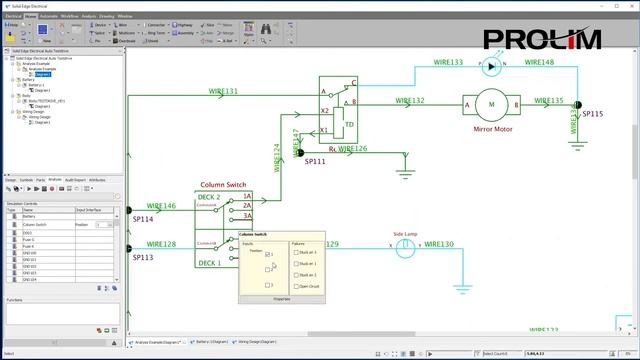Click the blue icon below simulation controls table

(115, 288)
